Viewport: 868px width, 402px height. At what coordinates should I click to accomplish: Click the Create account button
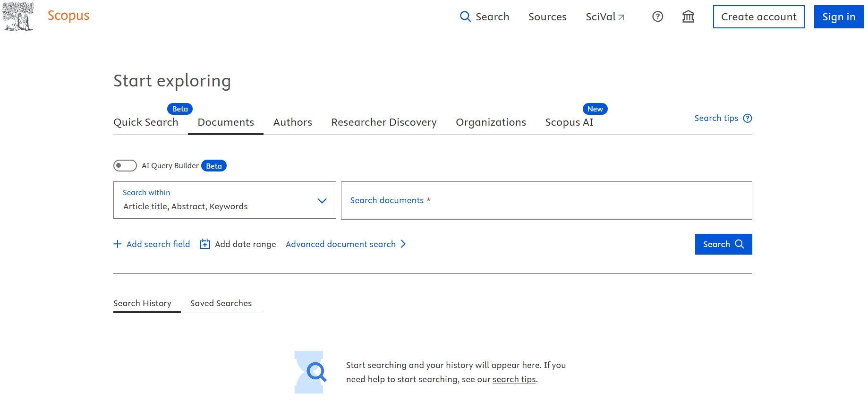(x=758, y=17)
